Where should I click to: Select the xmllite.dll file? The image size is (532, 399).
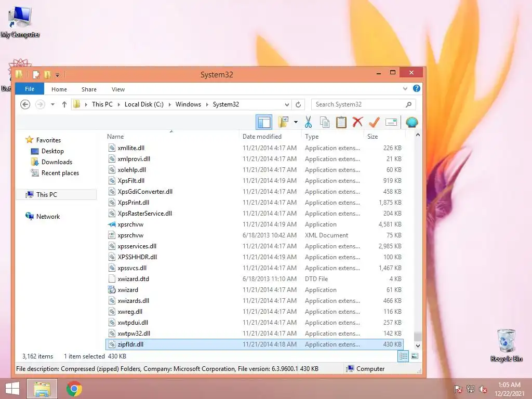(x=255, y=148)
